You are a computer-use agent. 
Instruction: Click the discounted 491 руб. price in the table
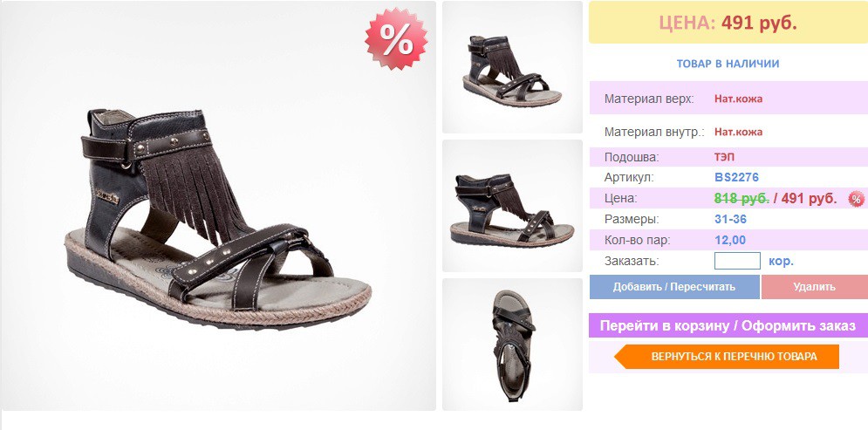tap(809, 199)
